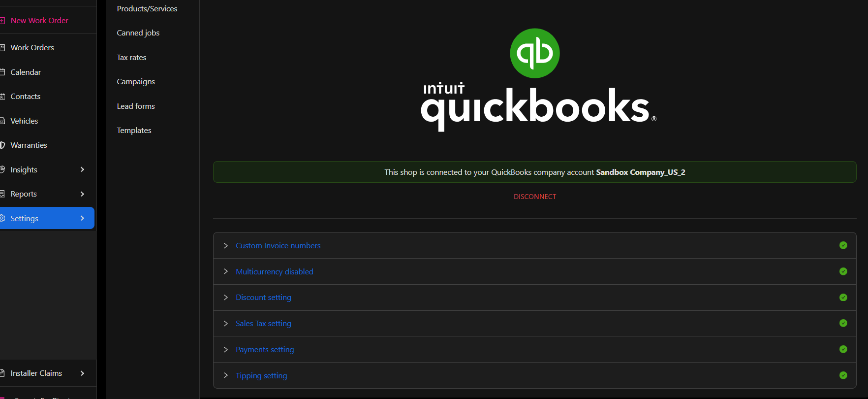Expand the Discount setting chevron
This screenshot has width=868, height=399.
226,298
